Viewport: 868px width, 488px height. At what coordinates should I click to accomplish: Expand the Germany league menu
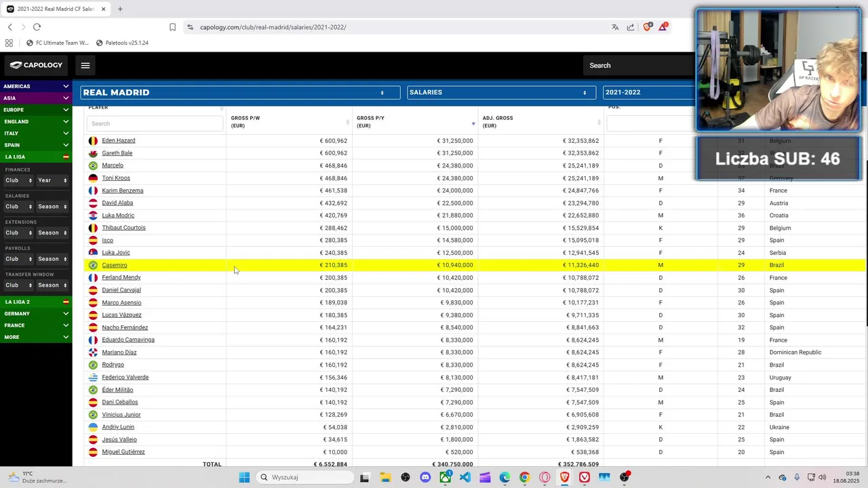click(x=36, y=314)
